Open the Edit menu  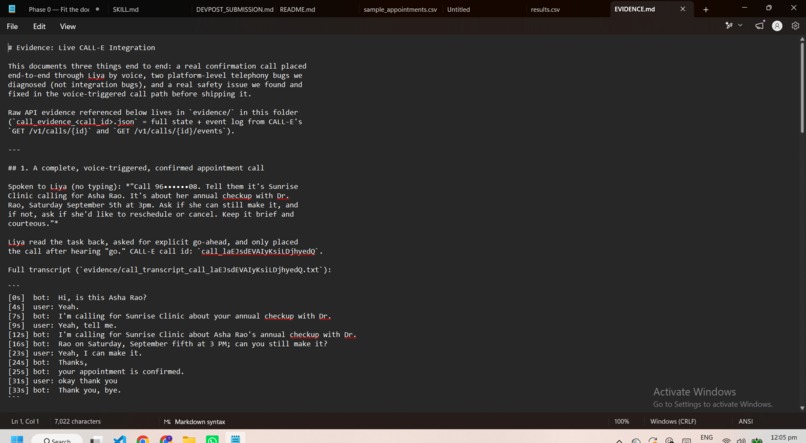pyautogui.click(x=39, y=26)
